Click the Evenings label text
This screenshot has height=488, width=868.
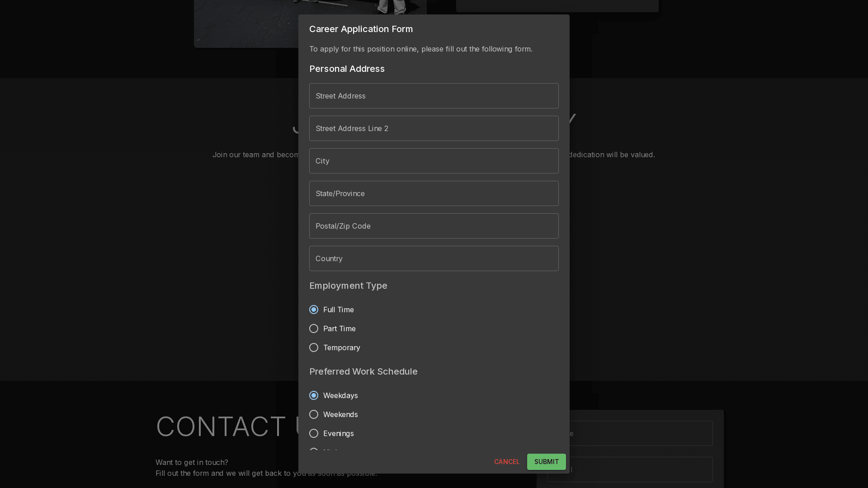[x=338, y=433]
